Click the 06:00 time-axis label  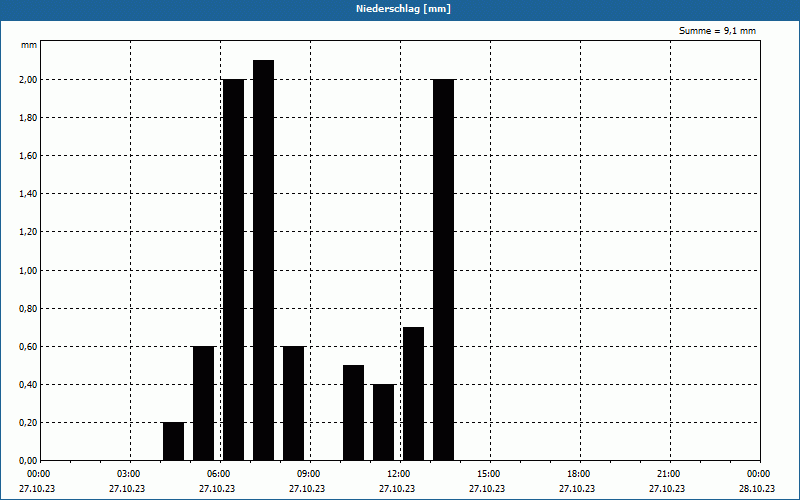click(218, 474)
